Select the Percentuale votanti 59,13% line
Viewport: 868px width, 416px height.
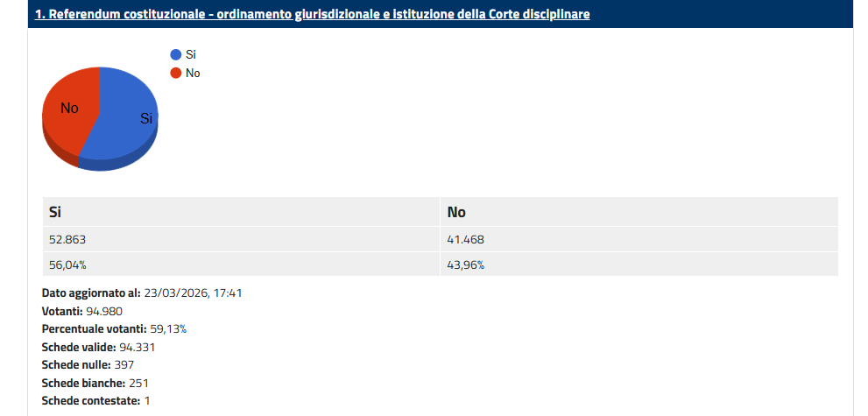click(x=114, y=328)
